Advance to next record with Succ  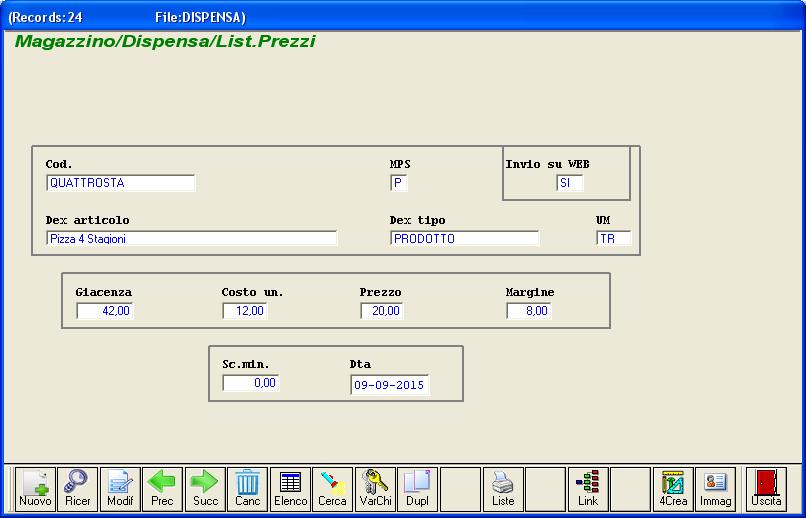pyautogui.click(x=205, y=489)
